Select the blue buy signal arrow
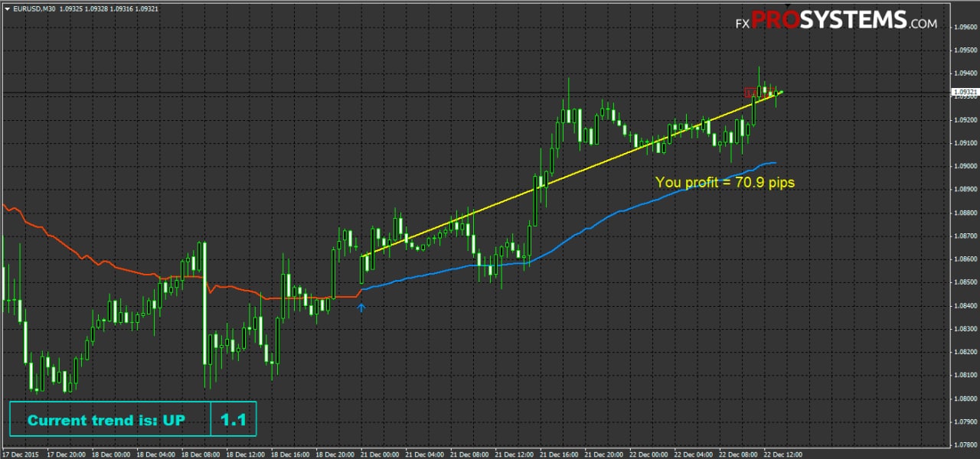This screenshot has width=980, height=459. 361,307
